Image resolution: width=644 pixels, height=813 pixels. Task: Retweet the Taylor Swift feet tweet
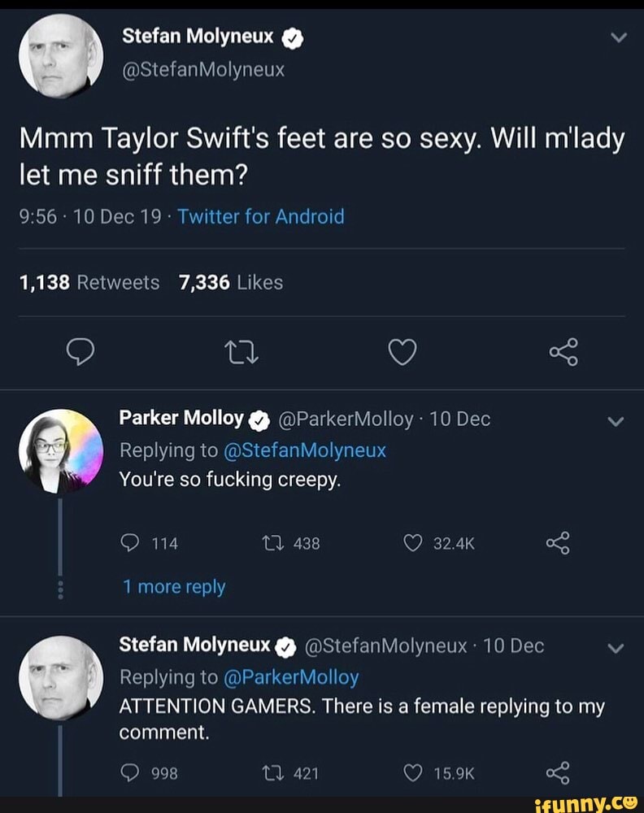pyautogui.click(x=241, y=352)
